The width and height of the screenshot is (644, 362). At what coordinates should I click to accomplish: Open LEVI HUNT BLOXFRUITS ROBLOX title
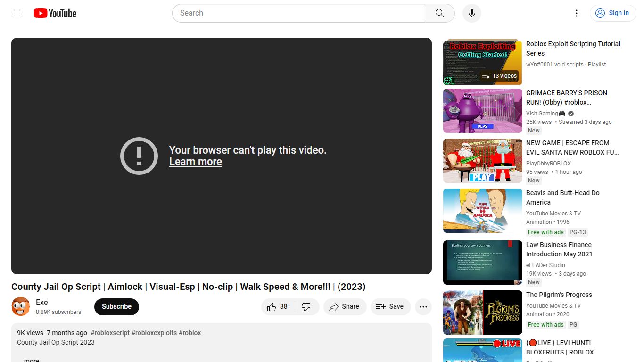[x=560, y=347]
